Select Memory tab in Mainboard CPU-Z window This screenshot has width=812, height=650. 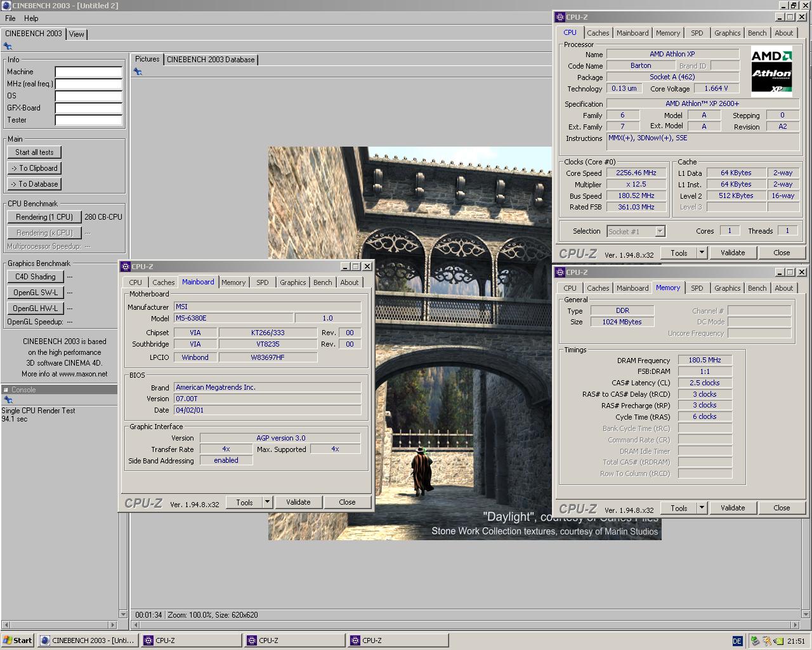(233, 282)
